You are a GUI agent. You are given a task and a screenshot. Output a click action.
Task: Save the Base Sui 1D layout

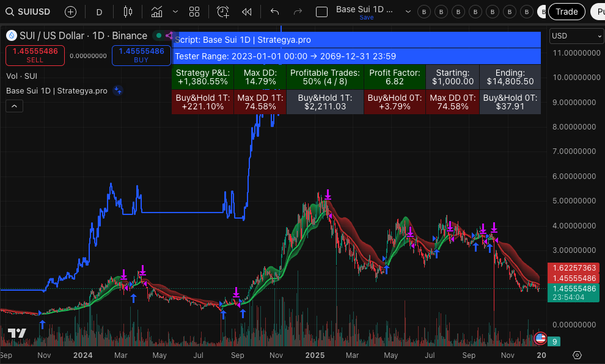(x=366, y=18)
